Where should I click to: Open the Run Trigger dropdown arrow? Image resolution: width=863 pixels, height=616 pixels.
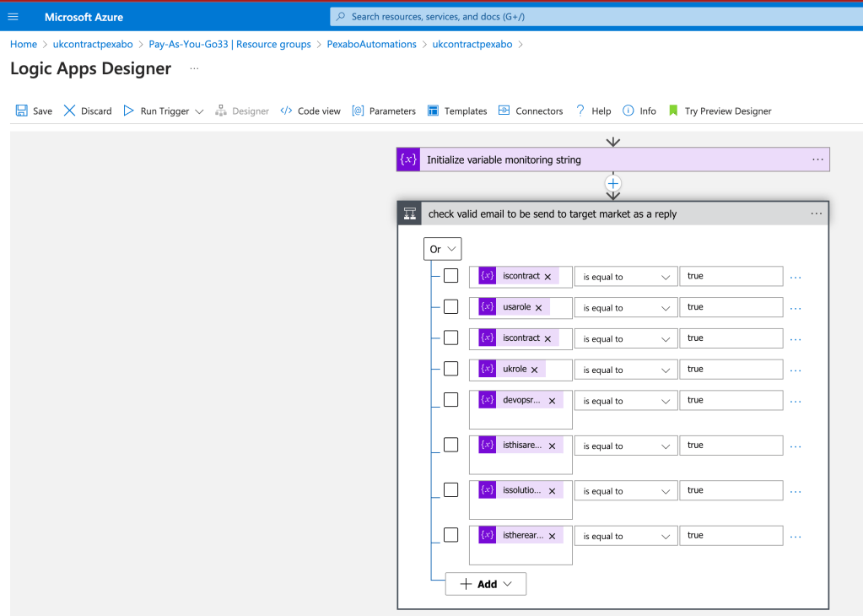(199, 111)
